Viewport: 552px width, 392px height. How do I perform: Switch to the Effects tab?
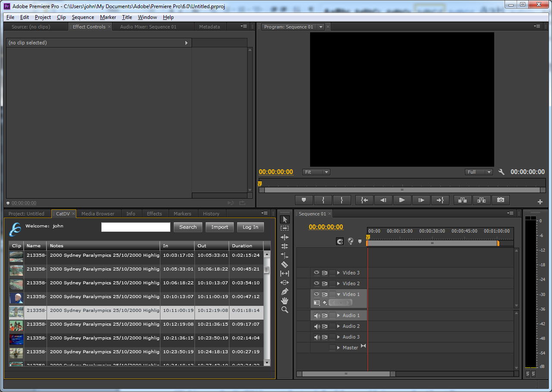coord(154,214)
